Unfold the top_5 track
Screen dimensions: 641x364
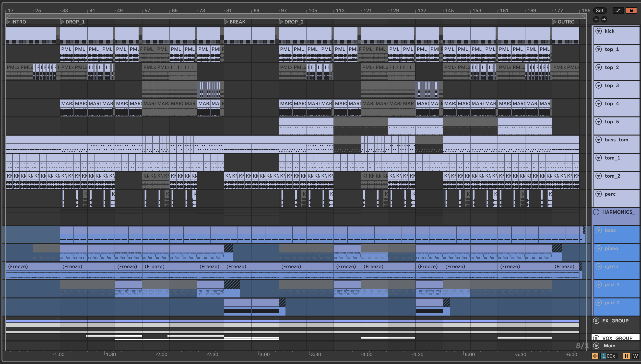(598, 122)
